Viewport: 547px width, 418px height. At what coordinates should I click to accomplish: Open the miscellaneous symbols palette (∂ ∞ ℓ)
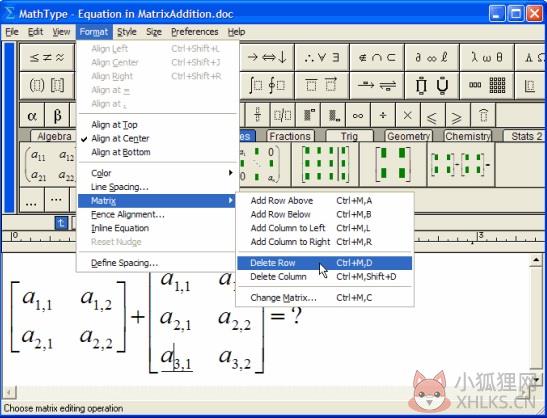[432, 58]
